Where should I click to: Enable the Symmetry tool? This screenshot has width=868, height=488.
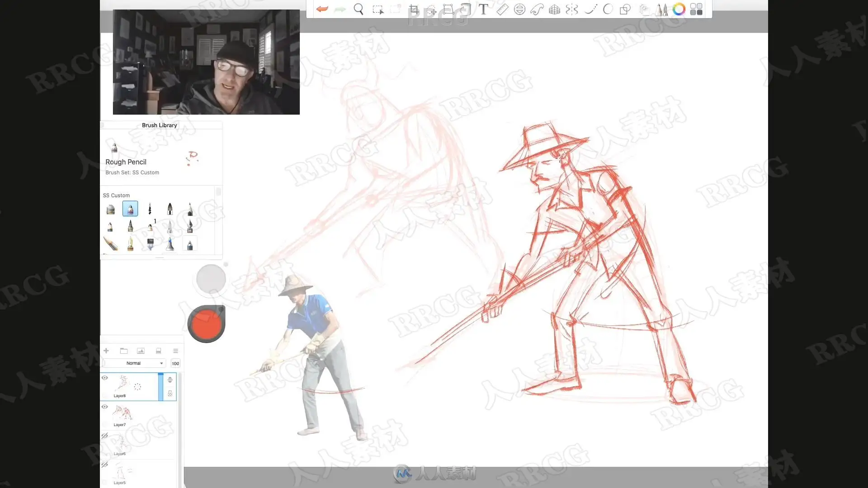coord(572,9)
